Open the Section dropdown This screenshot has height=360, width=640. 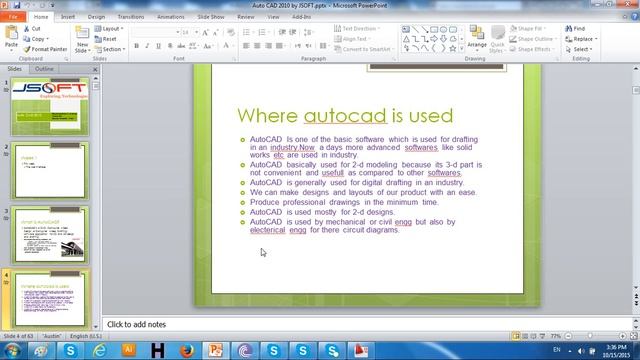[110, 49]
